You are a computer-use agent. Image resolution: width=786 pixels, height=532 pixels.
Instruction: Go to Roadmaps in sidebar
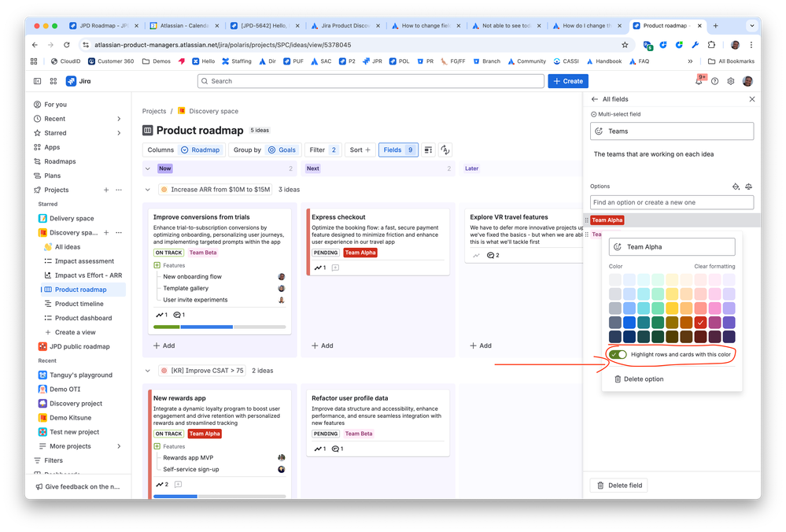coord(60,161)
